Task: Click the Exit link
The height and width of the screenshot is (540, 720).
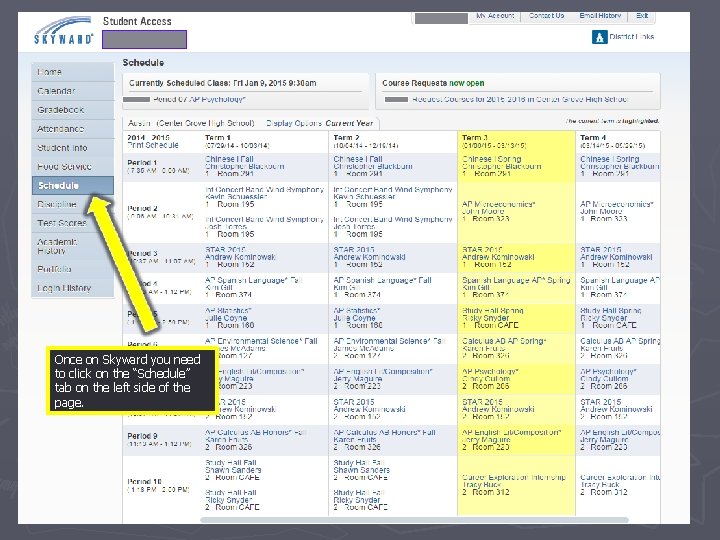Action: [x=642, y=16]
